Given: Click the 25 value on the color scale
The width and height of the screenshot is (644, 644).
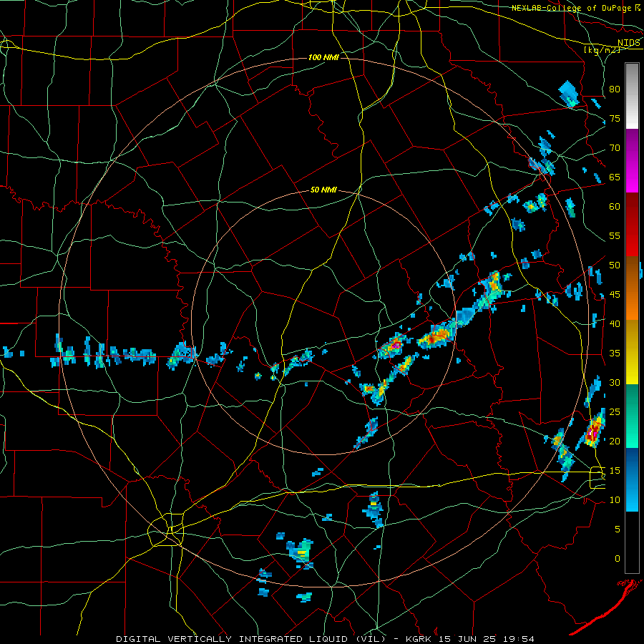Looking at the screenshot, I should [615, 412].
